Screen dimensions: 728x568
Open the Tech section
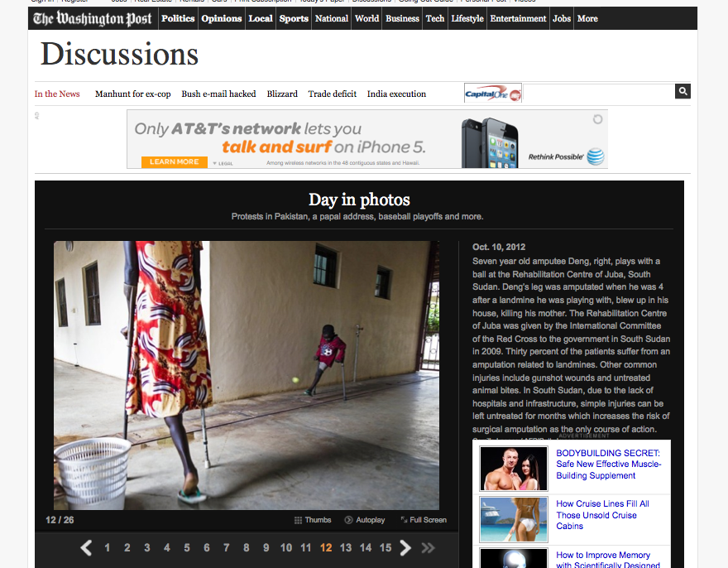pyautogui.click(x=435, y=18)
